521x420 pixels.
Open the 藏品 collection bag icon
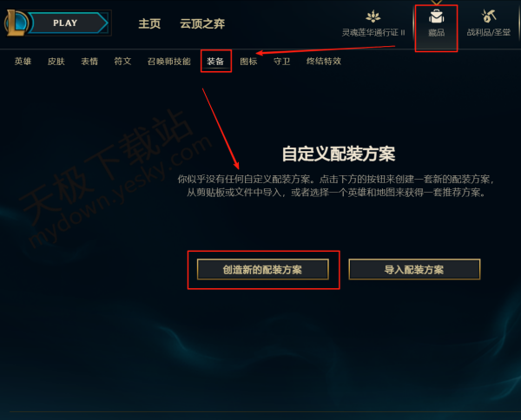436,16
